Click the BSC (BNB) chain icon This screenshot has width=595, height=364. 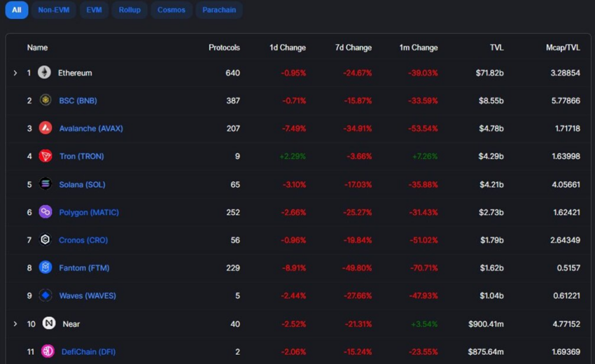click(45, 100)
